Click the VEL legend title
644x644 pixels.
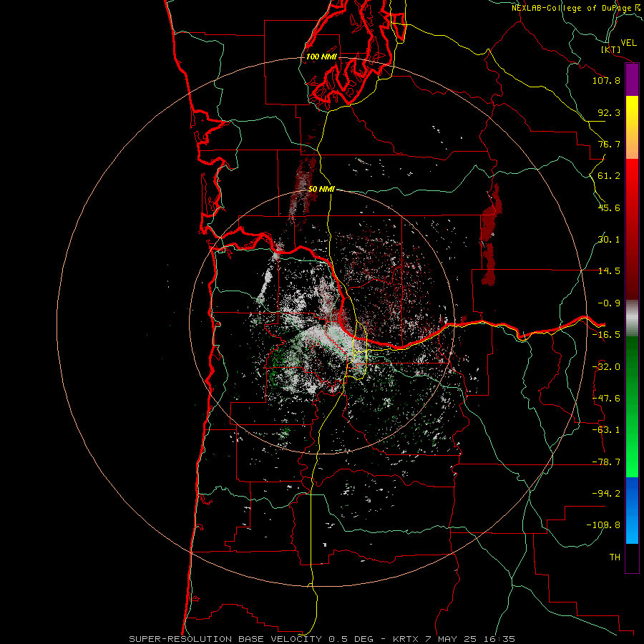pos(628,43)
